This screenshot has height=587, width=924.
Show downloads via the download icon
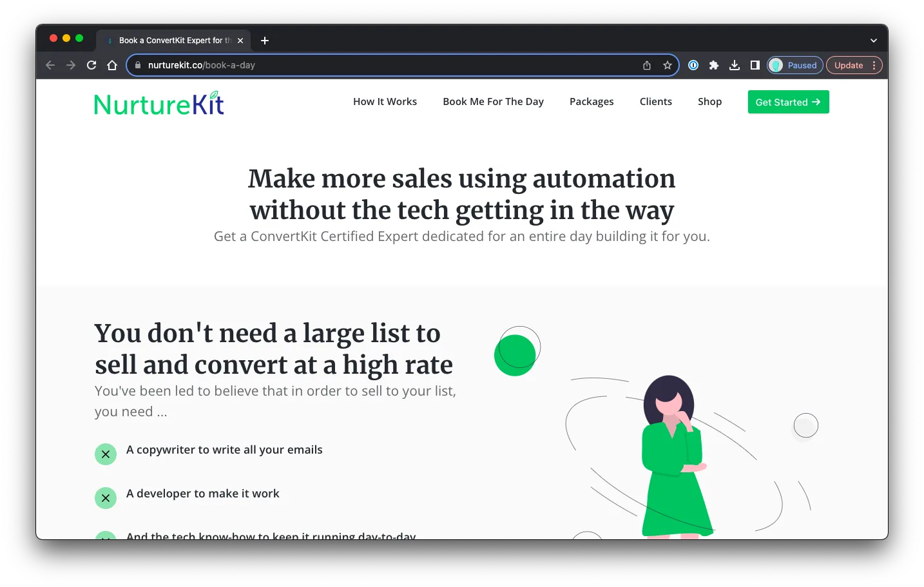pyautogui.click(x=735, y=65)
